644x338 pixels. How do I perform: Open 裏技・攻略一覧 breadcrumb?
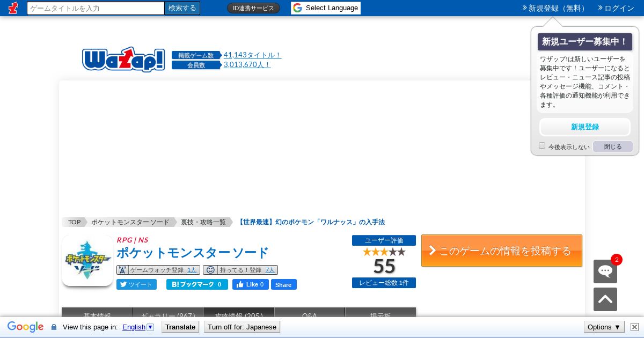(x=203, y=222)
